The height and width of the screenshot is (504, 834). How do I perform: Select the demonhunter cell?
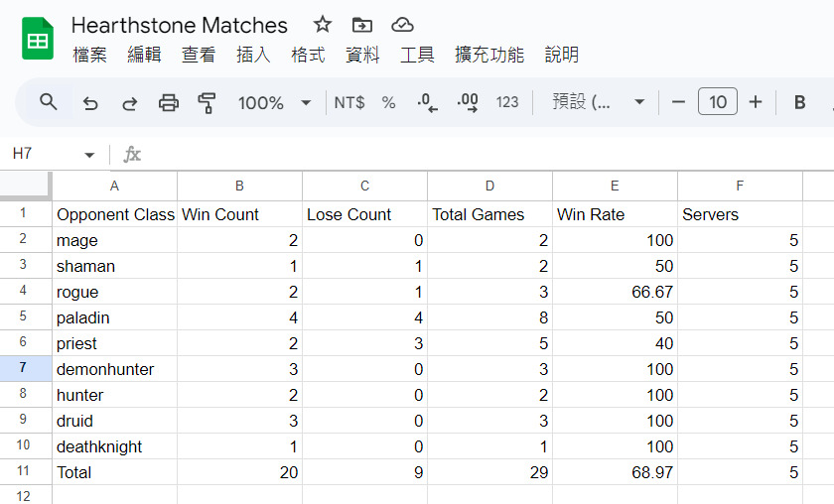click(114, 369)
